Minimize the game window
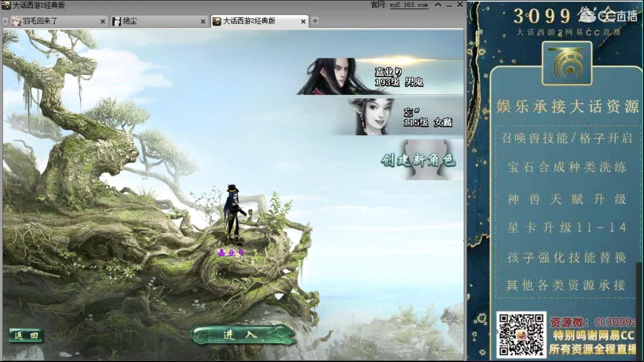This screenshot has width=644, height=362. pyautogui.click(x=449, y=5)
